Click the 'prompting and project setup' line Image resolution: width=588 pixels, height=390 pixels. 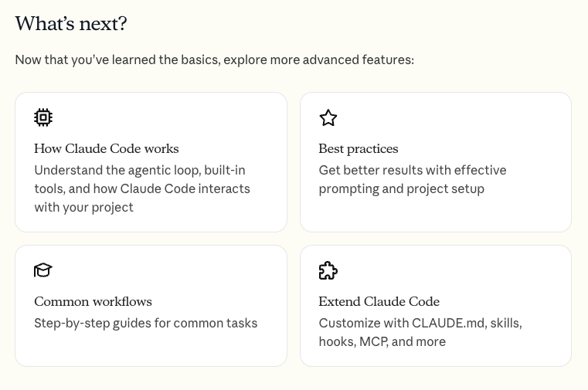click(402, 188)
